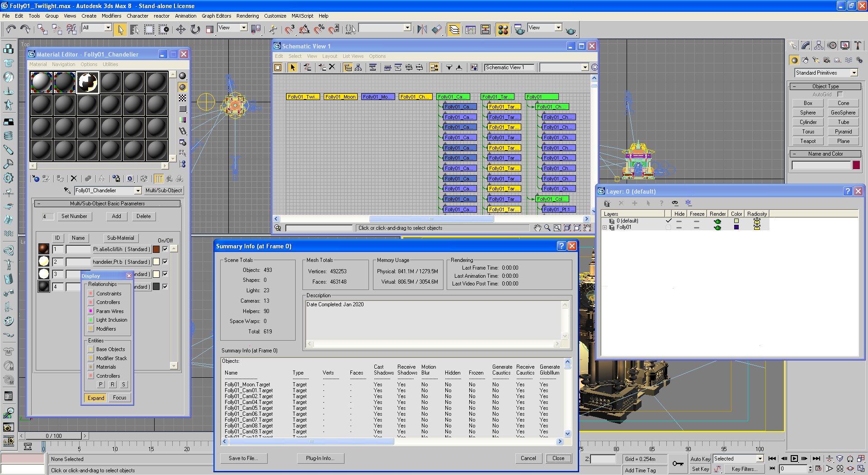Click Get Material in Material Editor
This screenshot has width=868, height=475.
35,179
